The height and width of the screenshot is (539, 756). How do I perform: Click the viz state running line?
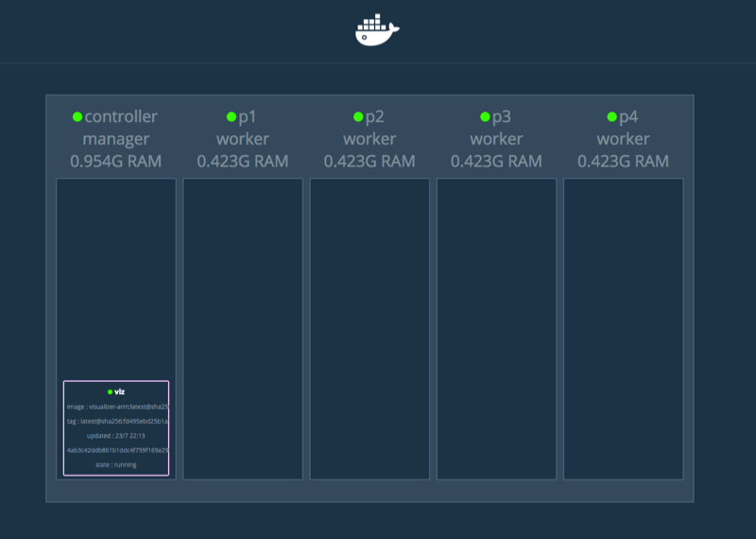coord(116,464)
